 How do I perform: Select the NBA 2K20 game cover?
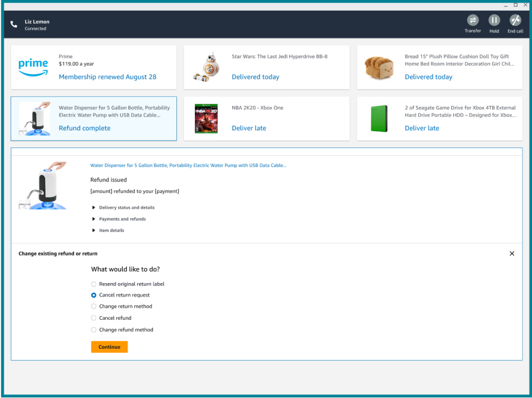pyautogui.click(x=206, y=118)
